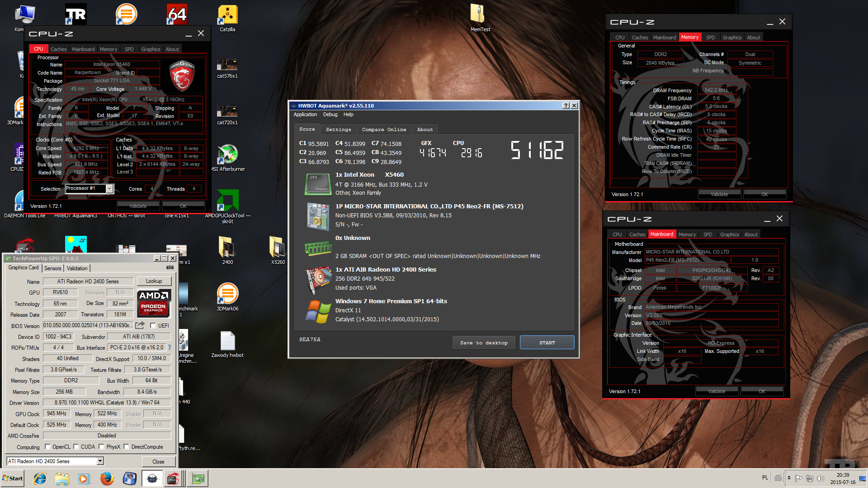
Task: Click the GPU-Z screenshot camera icon
Action: tap(170, 267)
